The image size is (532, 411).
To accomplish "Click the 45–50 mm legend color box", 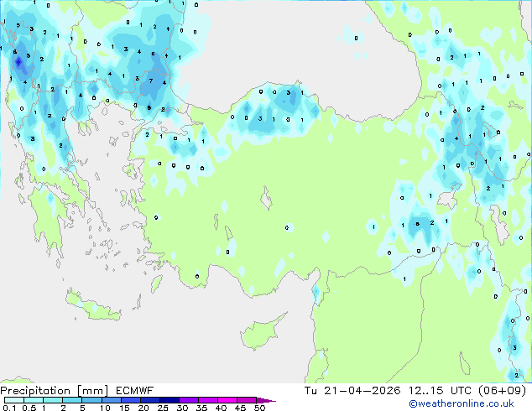I will pos(247,400).
